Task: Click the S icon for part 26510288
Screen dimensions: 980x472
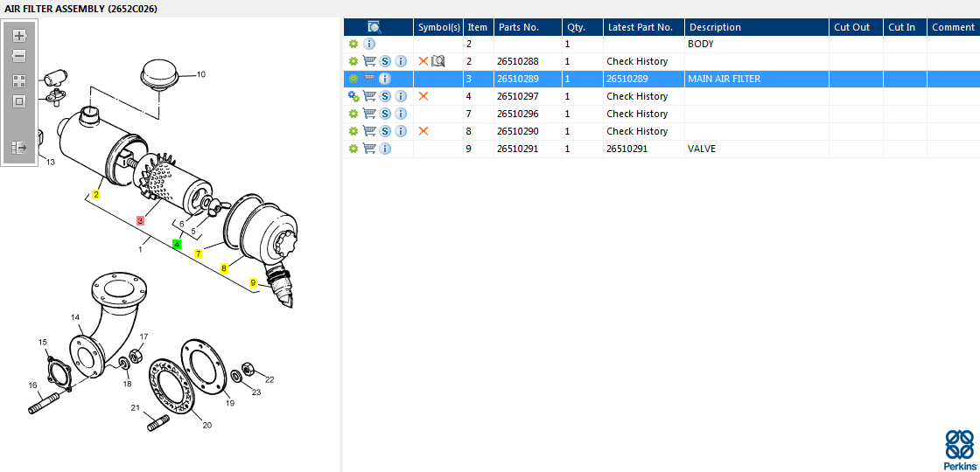Action: pos(385,61)
